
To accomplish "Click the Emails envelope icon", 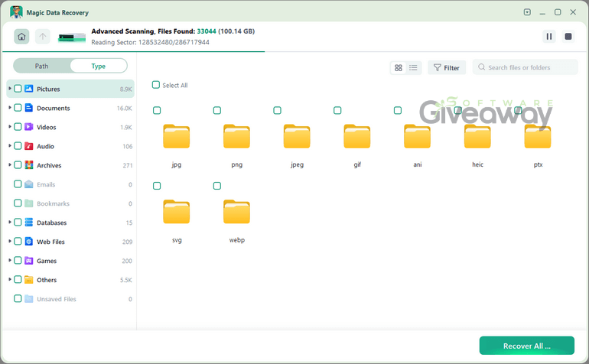I will coord(29,184).
